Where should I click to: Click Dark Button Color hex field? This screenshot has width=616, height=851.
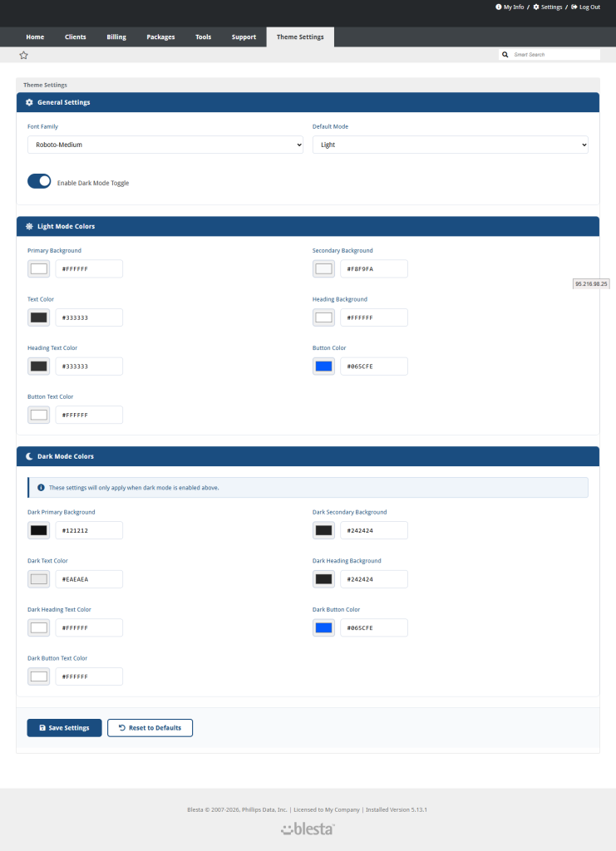tap(374, 628)
